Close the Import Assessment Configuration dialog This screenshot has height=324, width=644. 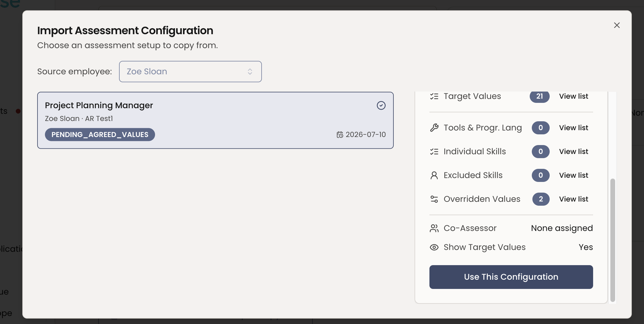coord(617,25)
